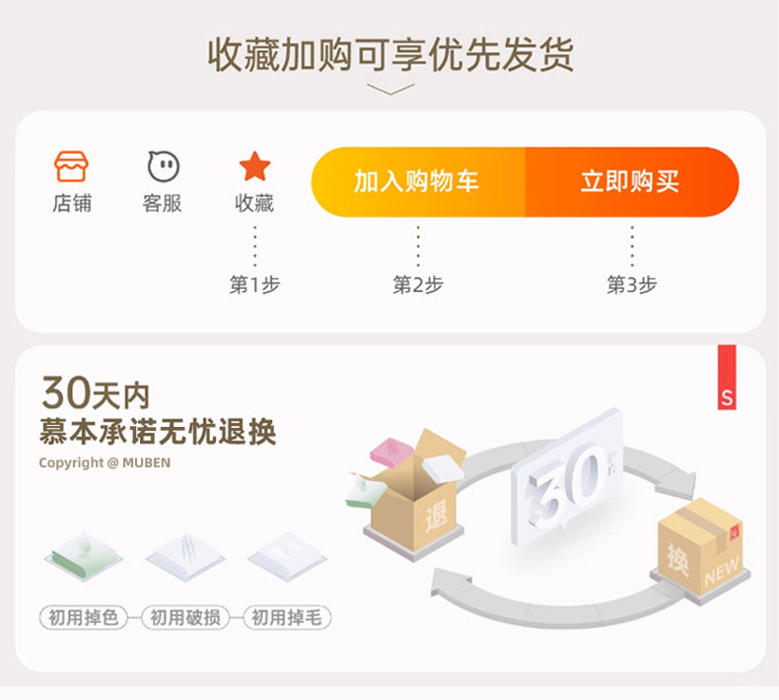Image resolution: width=779 pixels, height=700 pixels.
Task: Click the torn white pillow icon
Action: tap(184, 556)
